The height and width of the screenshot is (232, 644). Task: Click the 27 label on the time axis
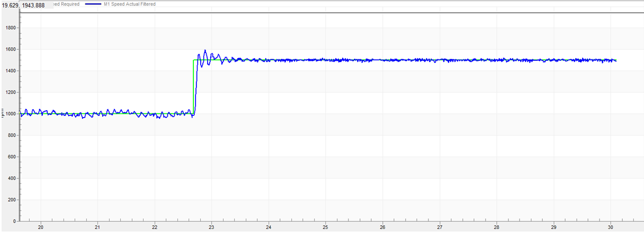point(440,227)
